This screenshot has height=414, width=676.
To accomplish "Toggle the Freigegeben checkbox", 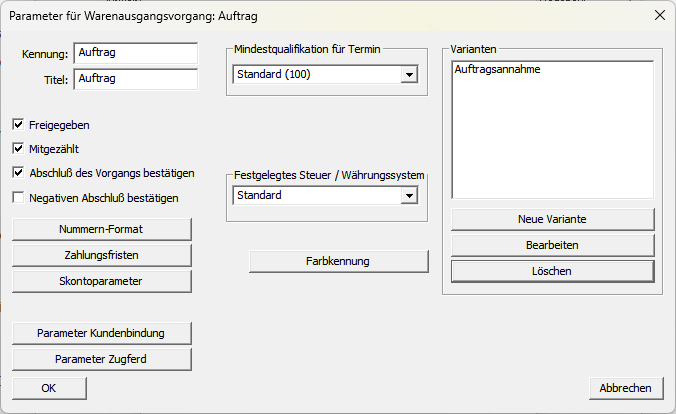I will coord(18,125).
